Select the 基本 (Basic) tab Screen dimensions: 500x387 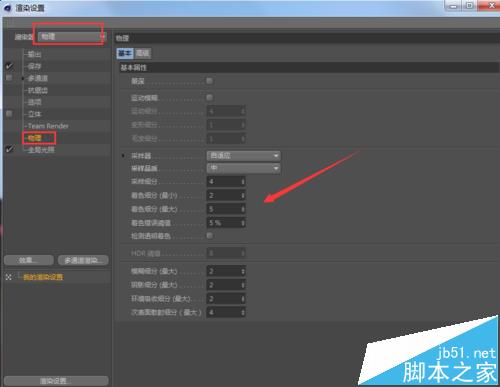click(125, 53)
